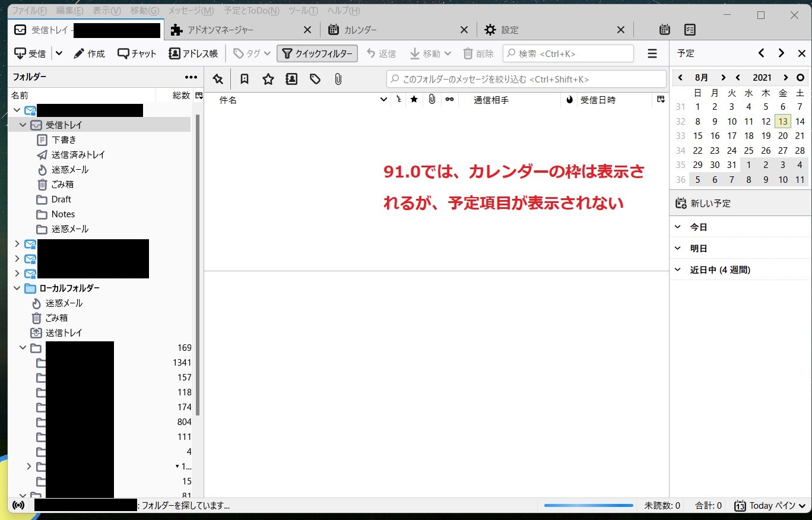Filter messages by starred icon

click(x=268, y=79)
